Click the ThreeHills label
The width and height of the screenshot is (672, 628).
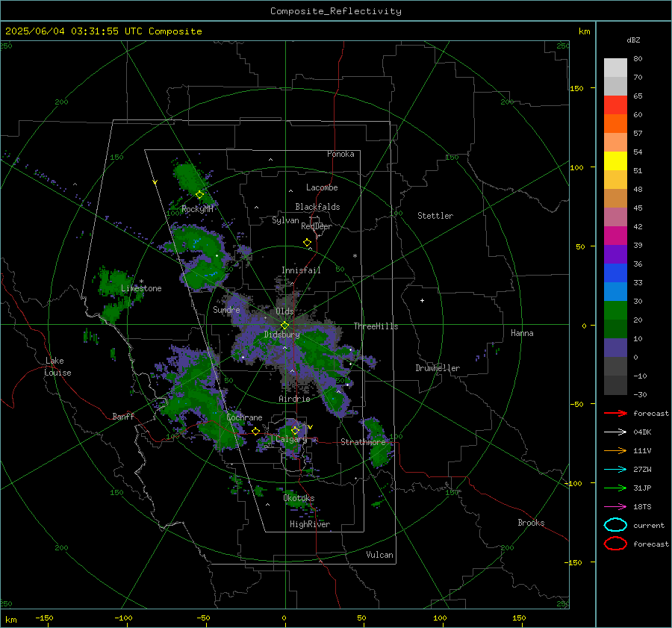[376, 326]
